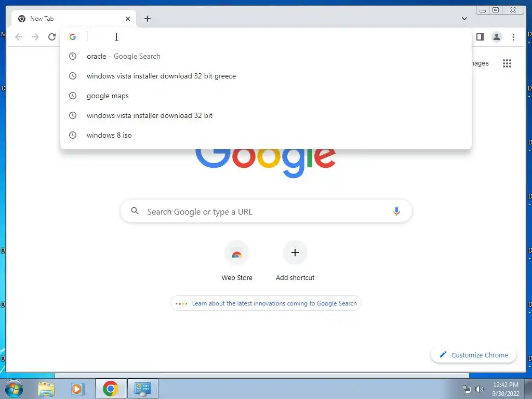This screenshot has height=399, width=532.
Task: Open the Control Panel taskbar item
Action: click(x=143, y=389)
